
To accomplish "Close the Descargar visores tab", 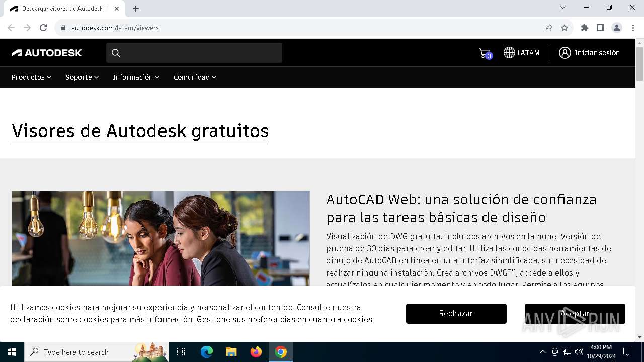I will 117,9.
